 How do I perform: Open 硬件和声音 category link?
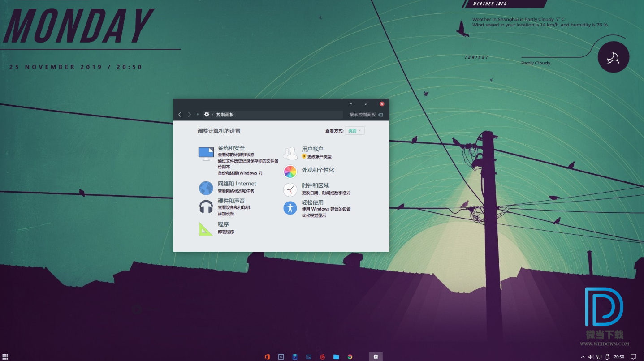point(231,201)
